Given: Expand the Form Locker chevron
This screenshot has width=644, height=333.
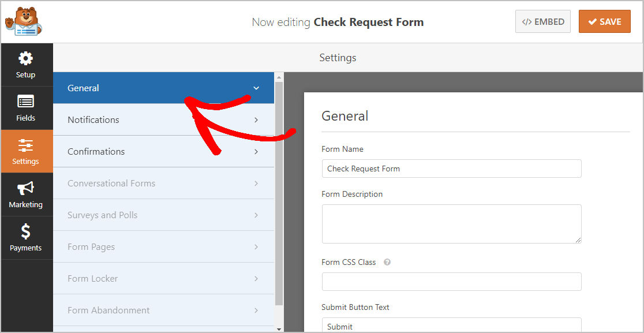Looking at the screenshot, I should tap(256, 278).
